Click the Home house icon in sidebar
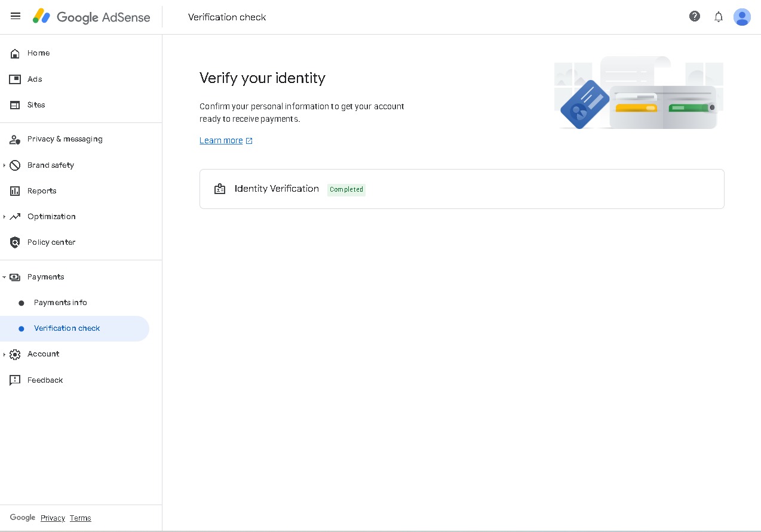Image resolution: width=761 pixels, height=532 pixels. (x=15, y=54)
